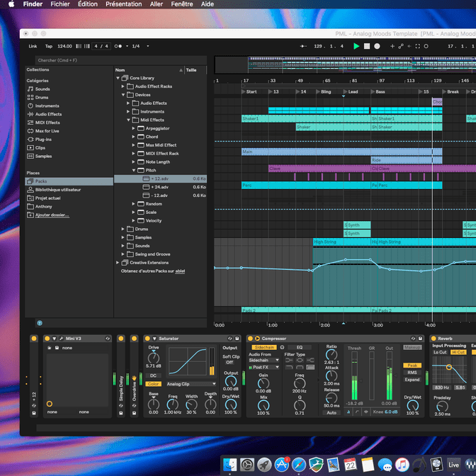
Task: Open the Aide menu
Action: pos(208,4)
